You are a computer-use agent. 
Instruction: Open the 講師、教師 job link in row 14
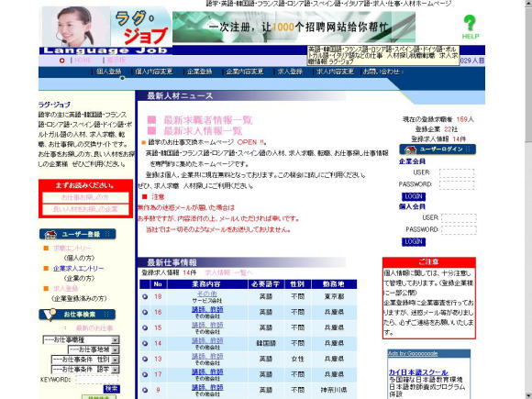pos(207,340)
